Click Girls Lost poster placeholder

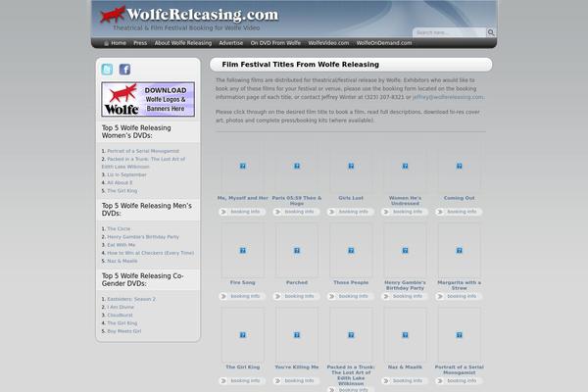(351, 166)
